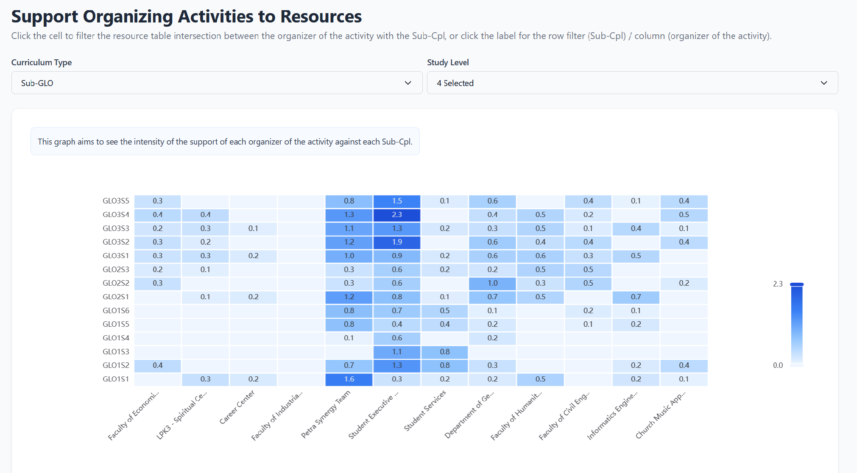Filter by row label GLO3S4

click(x=116, y=214)
